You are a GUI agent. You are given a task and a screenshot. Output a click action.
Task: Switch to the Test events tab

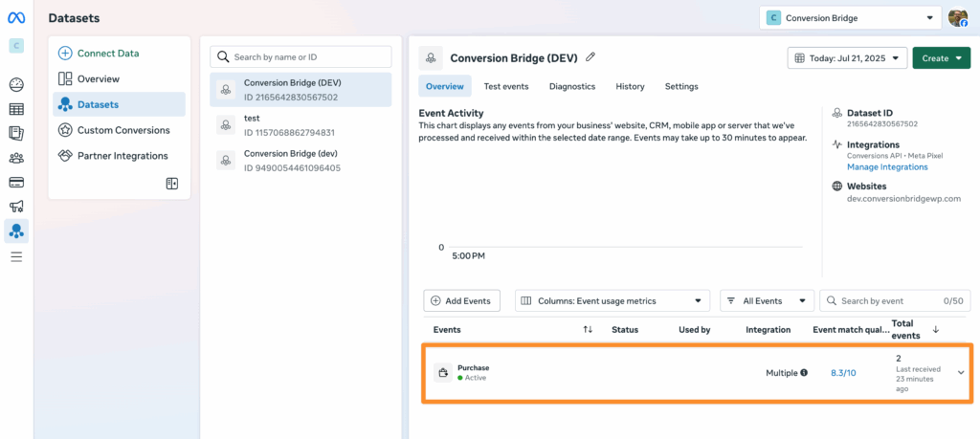[x=506, y=86]
